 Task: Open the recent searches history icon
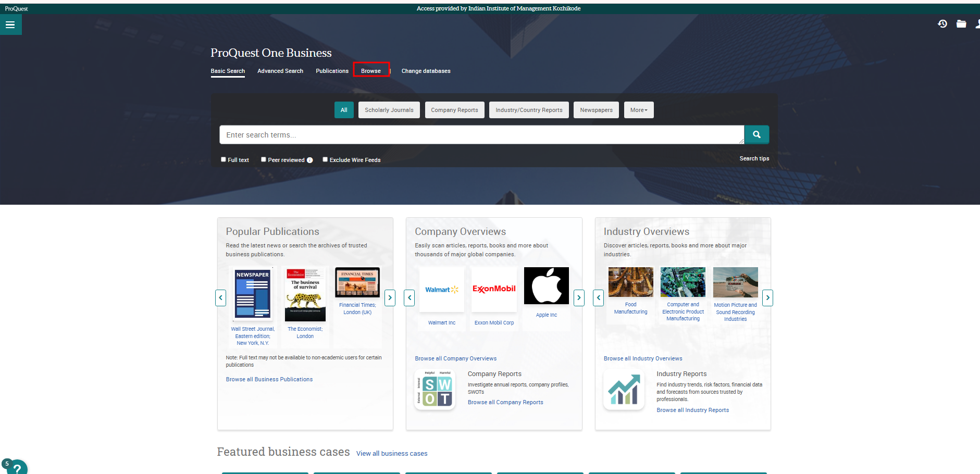coord(942,24)
